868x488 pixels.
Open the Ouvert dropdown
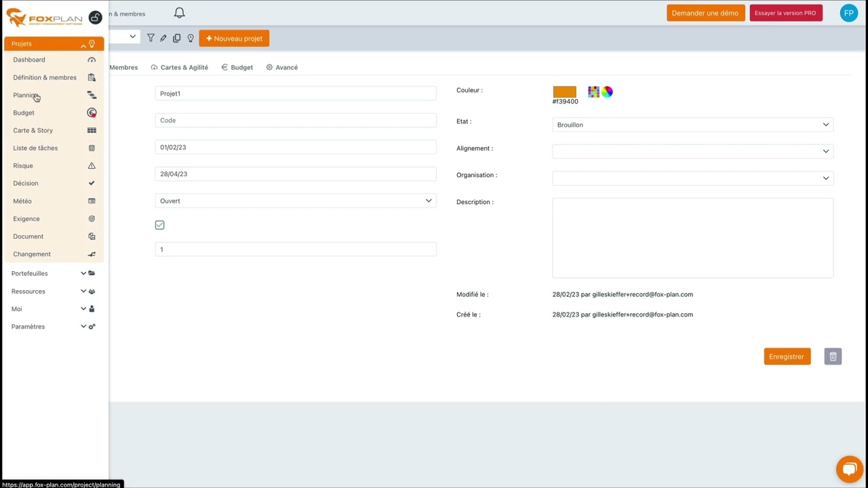coord(296,201)
